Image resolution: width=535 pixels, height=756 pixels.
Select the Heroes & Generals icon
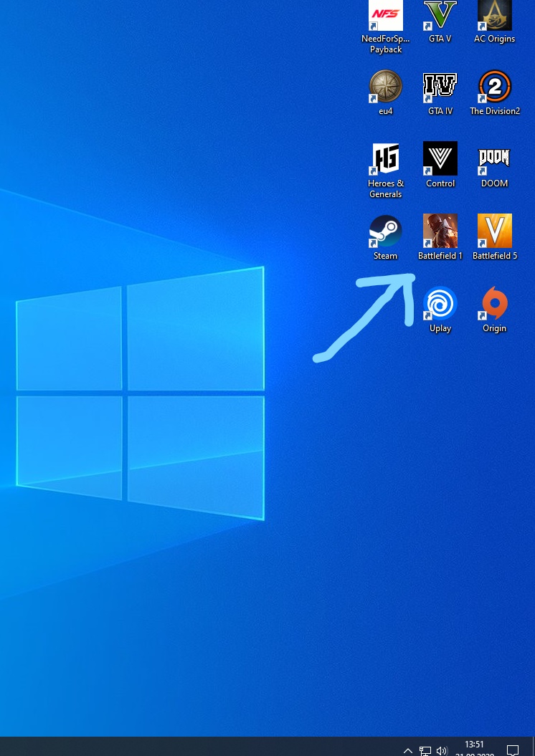tap(385, 158)
